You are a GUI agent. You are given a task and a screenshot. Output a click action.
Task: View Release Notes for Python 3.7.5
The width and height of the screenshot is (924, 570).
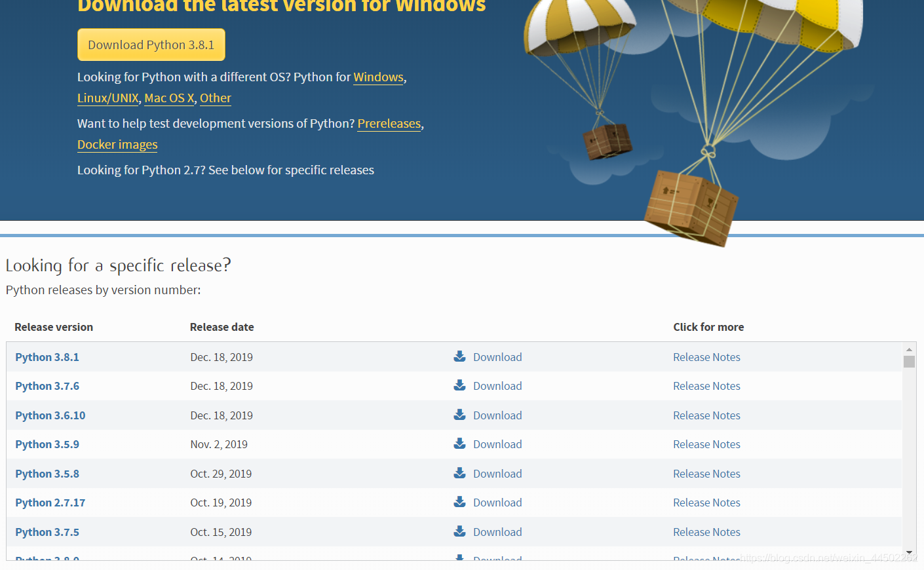point(706,532)
